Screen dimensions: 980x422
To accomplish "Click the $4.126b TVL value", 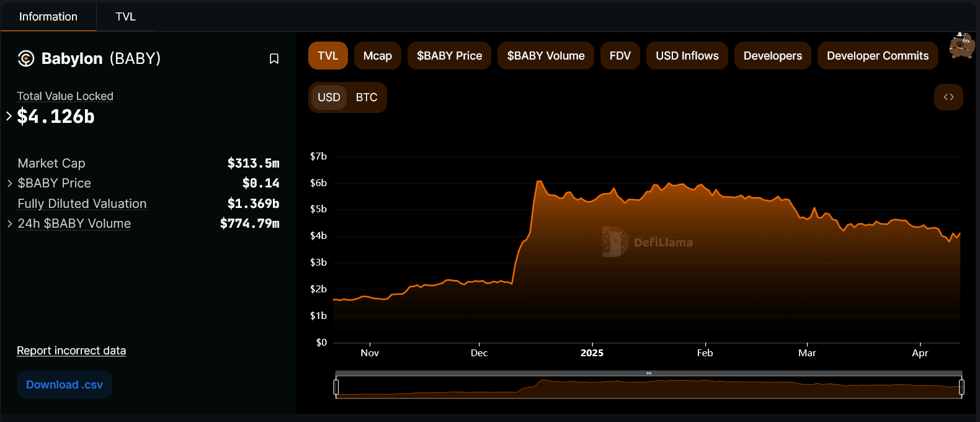I will (x=56, y=116).
